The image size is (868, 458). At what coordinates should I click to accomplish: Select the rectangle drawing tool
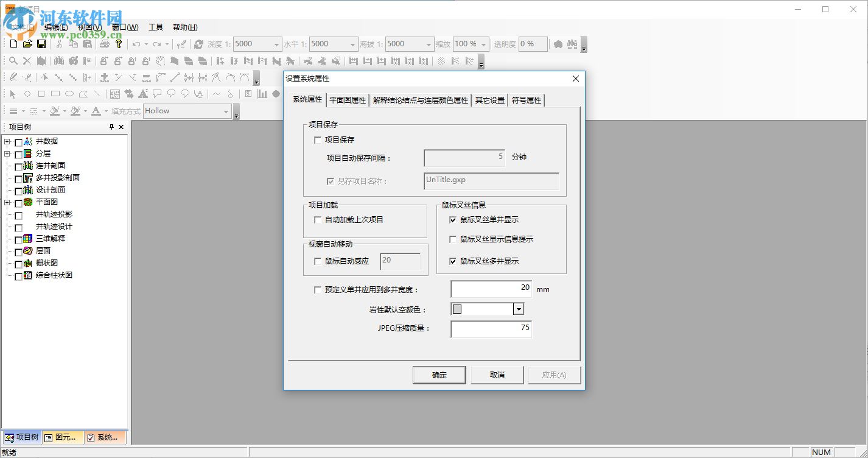click(x=40, y=94)
